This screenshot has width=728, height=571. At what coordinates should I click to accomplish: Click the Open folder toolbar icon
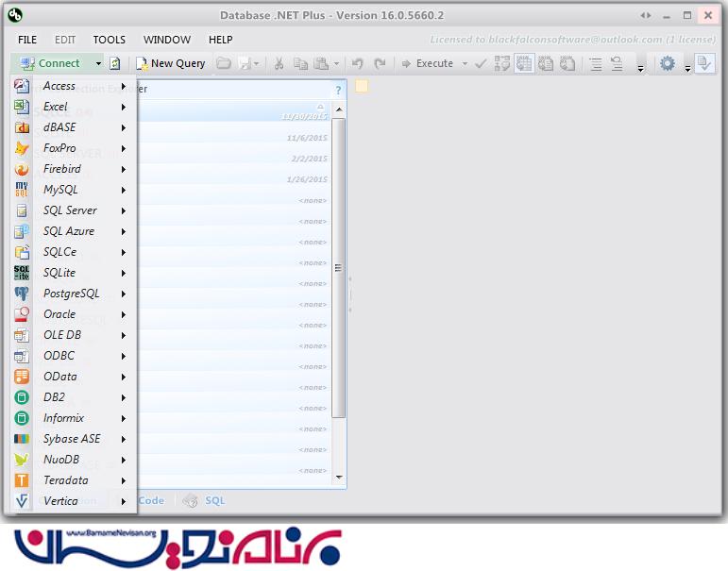224,63
